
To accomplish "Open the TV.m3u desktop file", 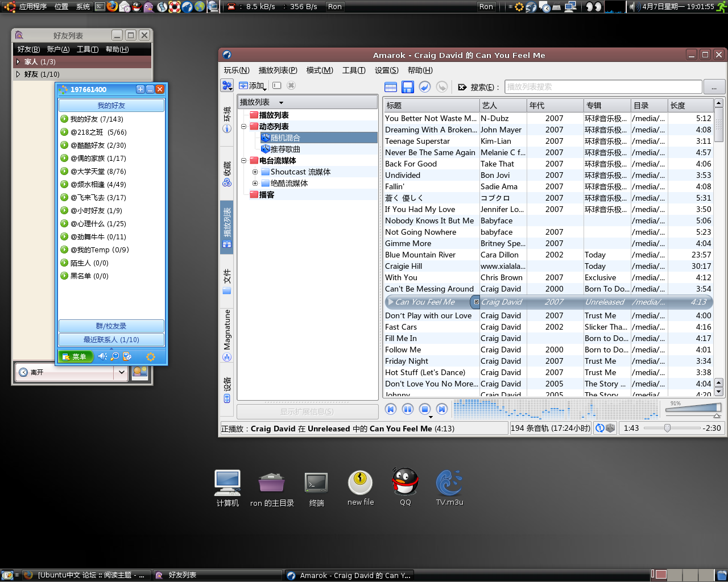I will 449,487.
